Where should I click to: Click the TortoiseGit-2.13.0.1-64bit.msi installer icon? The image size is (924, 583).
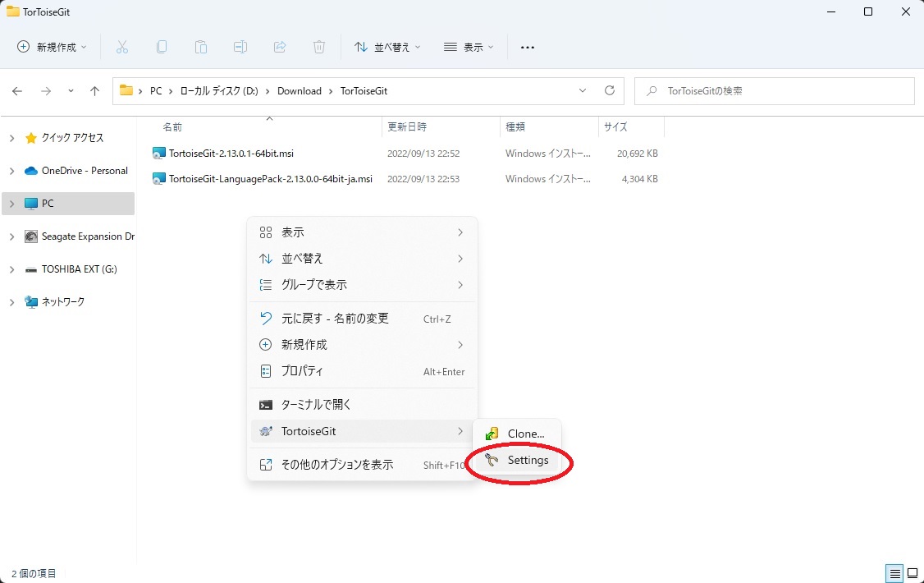click(158, 154)
